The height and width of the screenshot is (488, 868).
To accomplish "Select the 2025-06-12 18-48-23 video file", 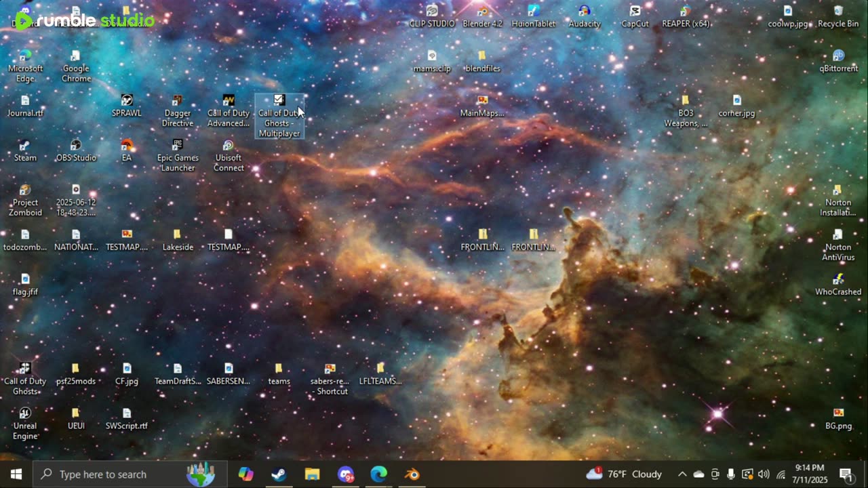I will [x=76, y=201].
